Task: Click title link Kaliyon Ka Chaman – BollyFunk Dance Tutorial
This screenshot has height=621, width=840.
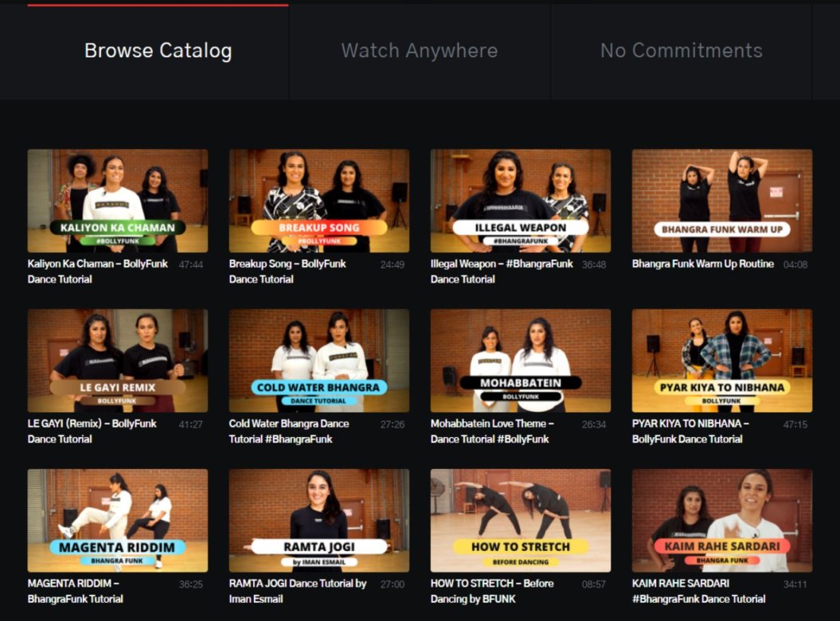Action: (97, 271)
